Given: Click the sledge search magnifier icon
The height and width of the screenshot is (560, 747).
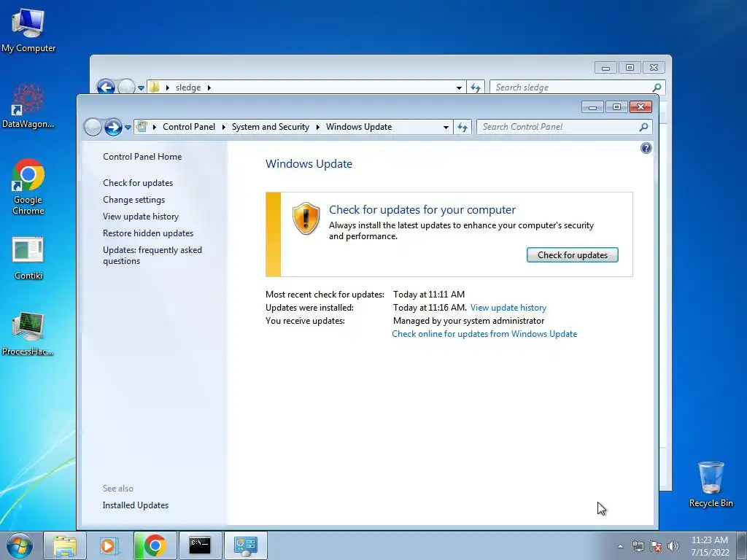Looking at the screenshot, I should (657, 87).
